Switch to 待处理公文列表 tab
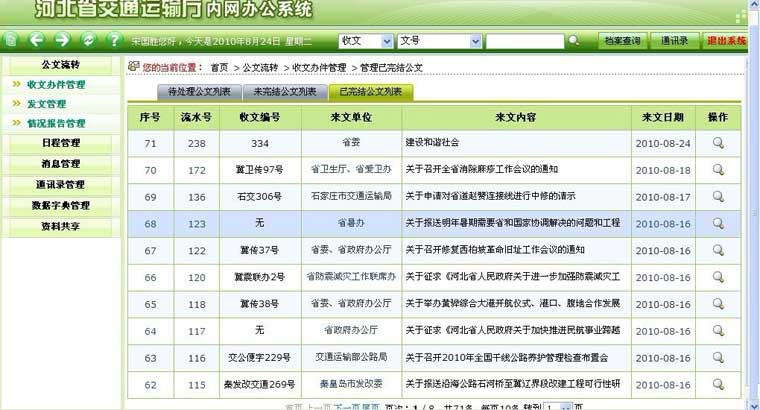Screen dimensions: 760x410 pyautogui.click(x=199, y=92)
